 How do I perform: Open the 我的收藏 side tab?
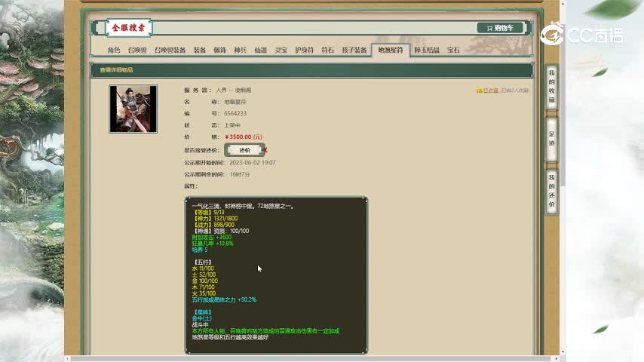pyautogui.click(x=551, y=87)
